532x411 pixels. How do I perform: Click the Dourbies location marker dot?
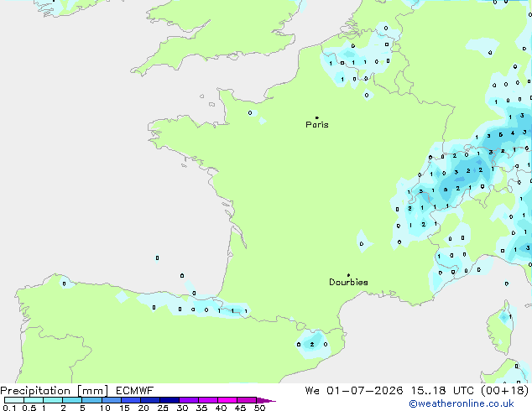click(x=348, y=275)
